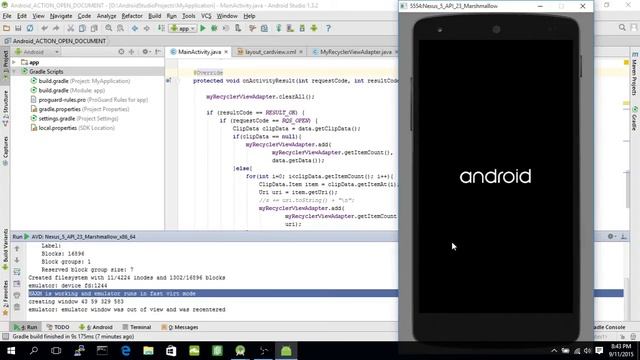The height and width of the screenshot is (360, 640).
Task: Open the TODO tool window tab
Action: point(58,327)
